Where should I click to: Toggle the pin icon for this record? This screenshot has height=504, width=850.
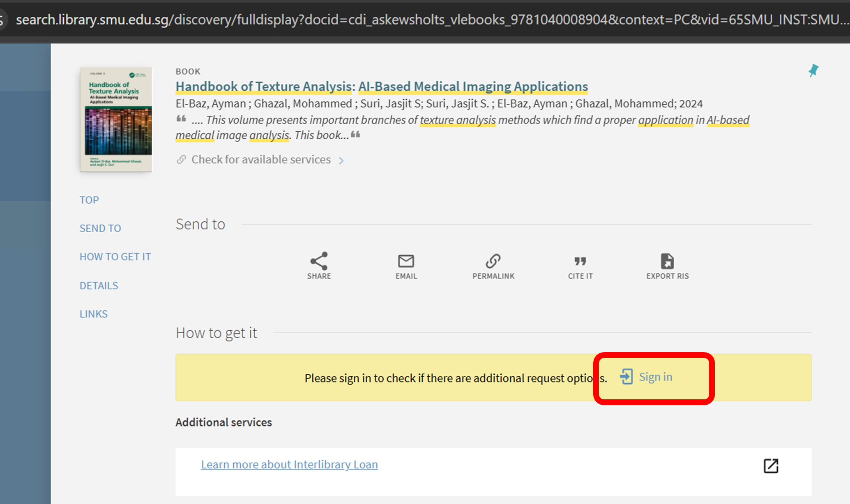click(x=813, y=71)
